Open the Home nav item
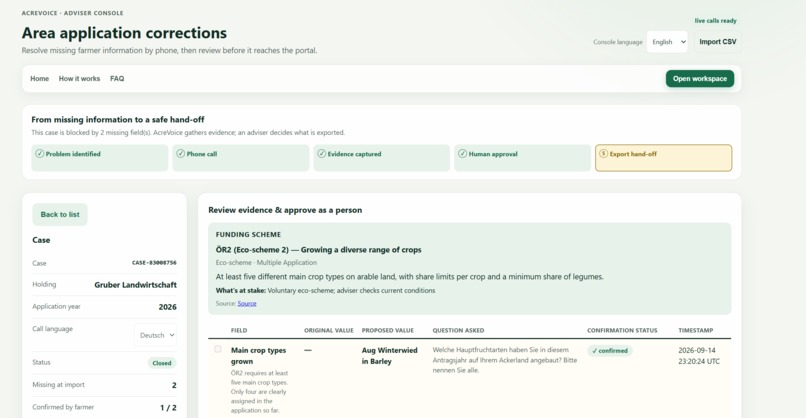This screenshot has height=418, width=806. point(40,79)
